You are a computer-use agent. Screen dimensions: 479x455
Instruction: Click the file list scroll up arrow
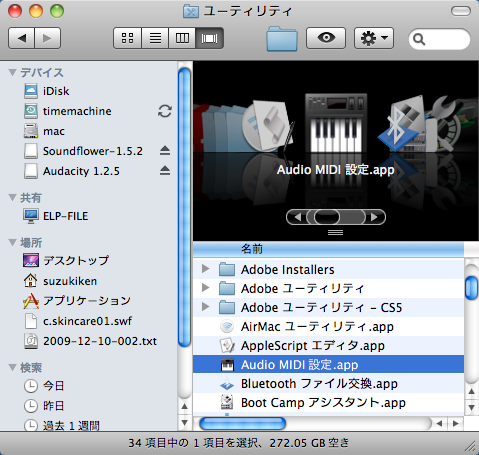pos(471,392)
